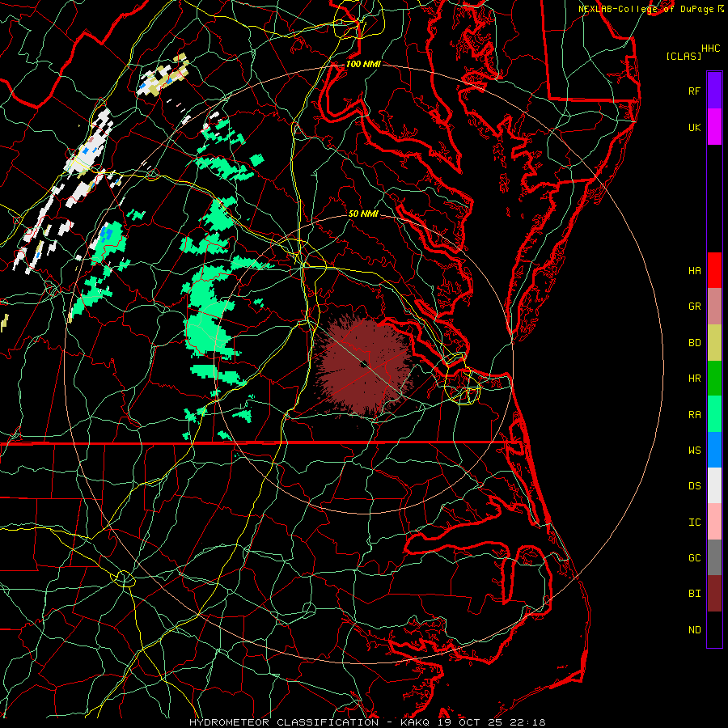728x728 pixels.
Task: Click the HR legend label
Action: coord(694,379)
